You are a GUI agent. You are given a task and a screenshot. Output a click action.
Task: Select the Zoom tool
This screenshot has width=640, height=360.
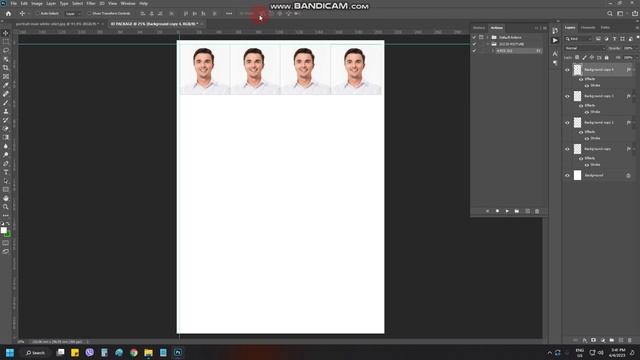[x=6, y=207]
